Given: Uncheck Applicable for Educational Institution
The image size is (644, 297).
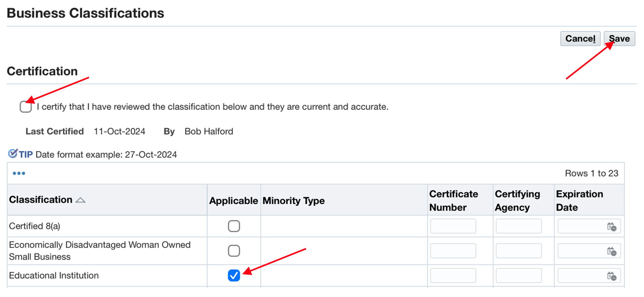Looking at the screenshot, I should (234, 275).
